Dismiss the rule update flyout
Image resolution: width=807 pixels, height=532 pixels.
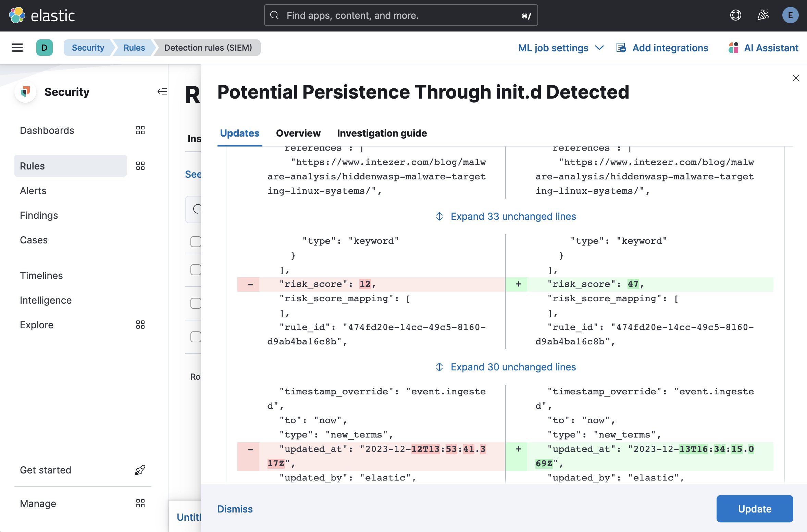point(235,509)
